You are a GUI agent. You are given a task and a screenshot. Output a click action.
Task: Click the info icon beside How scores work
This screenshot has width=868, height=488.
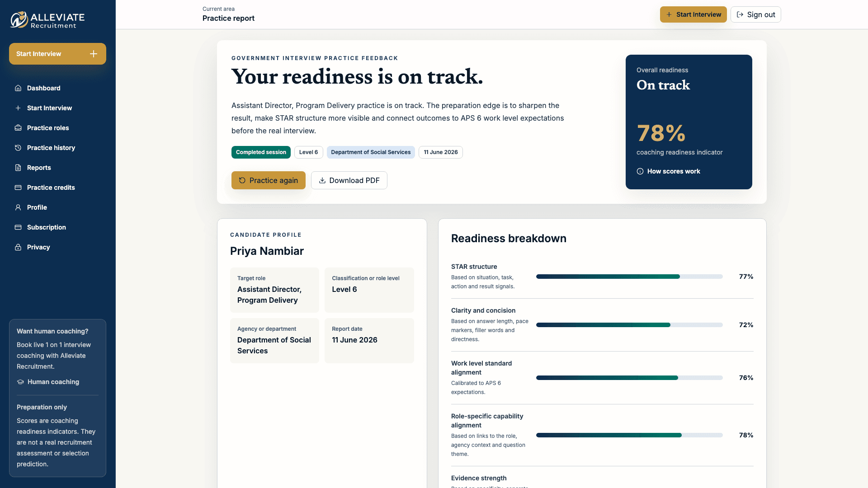click(640, 171)
